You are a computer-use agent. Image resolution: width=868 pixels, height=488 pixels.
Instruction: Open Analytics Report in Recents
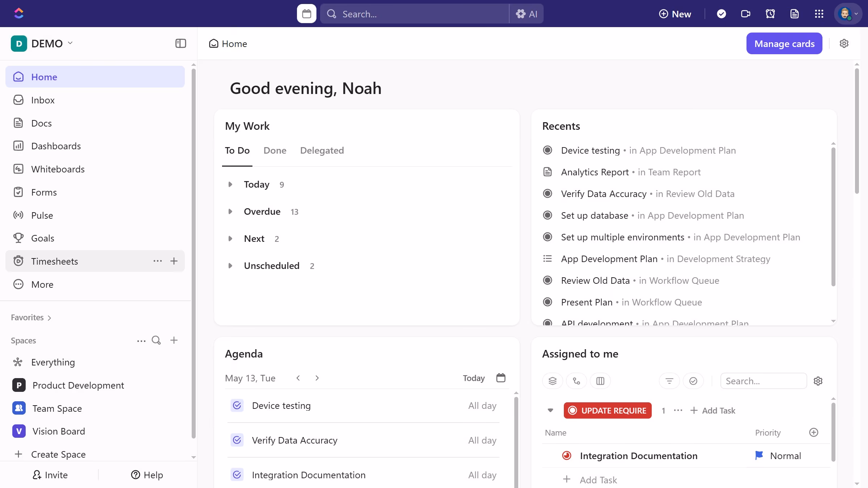coord(595,172)
